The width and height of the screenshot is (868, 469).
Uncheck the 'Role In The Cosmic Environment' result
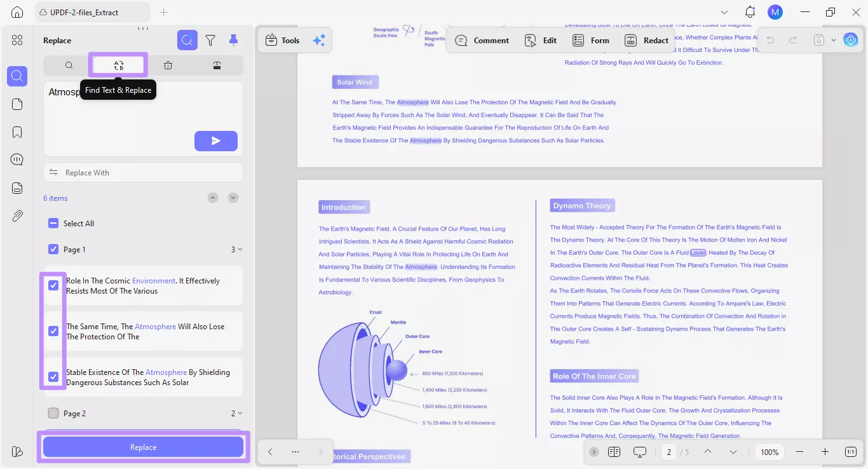54,285
